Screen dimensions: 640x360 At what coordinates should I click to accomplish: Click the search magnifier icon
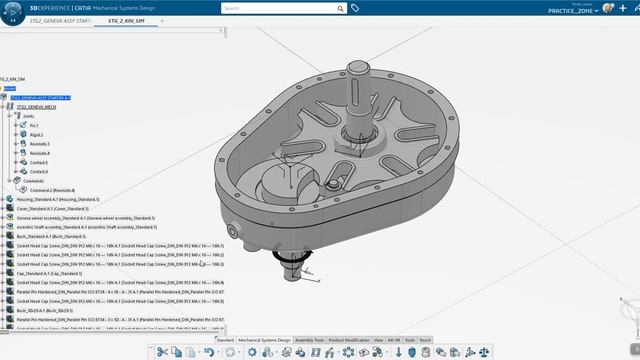(340, 8)
